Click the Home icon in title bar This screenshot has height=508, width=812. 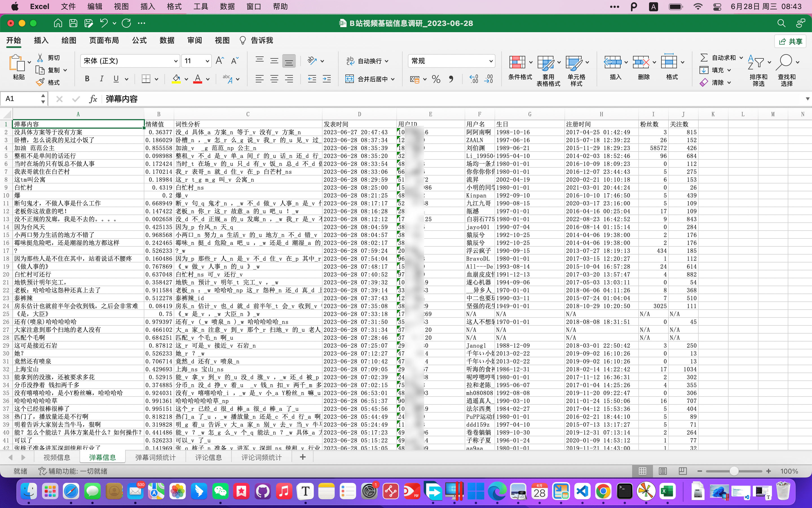(x=58, y=23)
